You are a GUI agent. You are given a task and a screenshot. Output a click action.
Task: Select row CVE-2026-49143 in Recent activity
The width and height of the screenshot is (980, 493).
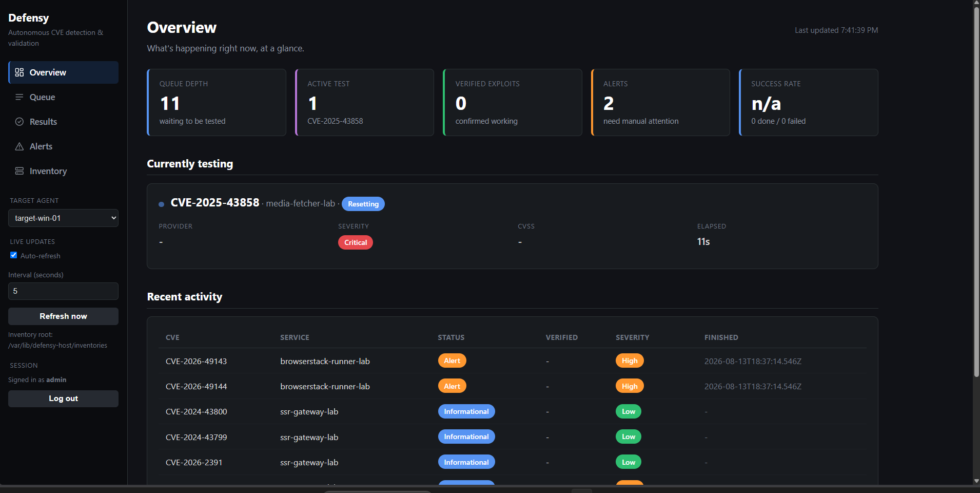513,361
